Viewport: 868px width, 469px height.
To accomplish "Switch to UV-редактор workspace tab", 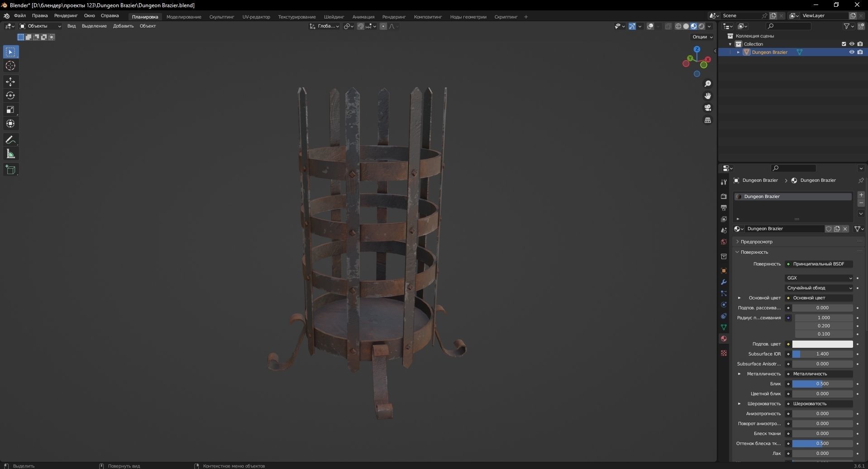I will click(x=256, y=17).
